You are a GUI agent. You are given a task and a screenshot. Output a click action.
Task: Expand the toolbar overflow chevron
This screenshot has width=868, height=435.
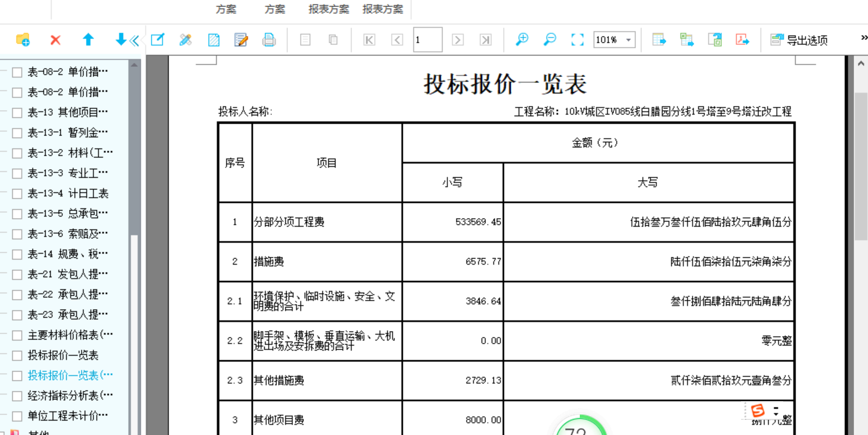(864, 38)
